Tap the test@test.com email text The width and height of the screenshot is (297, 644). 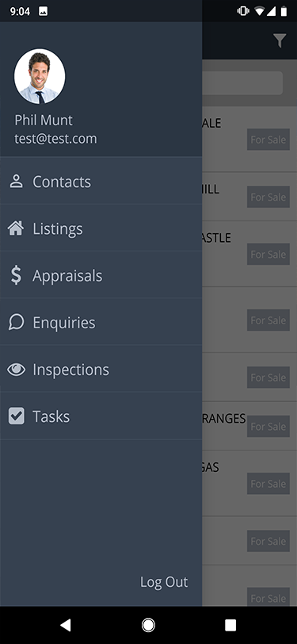(55, 139)
